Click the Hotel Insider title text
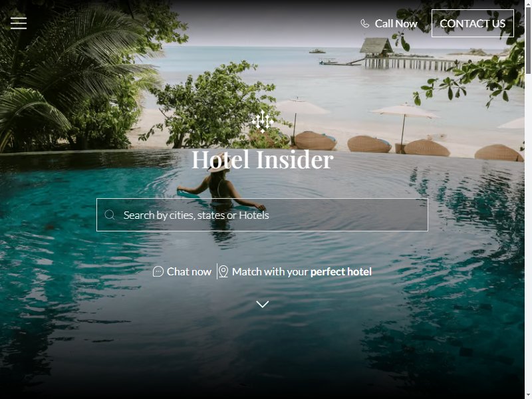The image size is (532, 399). click(x=263, y=160)
